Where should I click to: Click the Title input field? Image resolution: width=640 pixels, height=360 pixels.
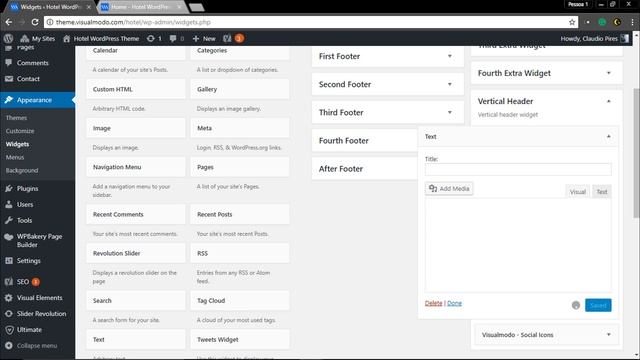click(x=518, y=169)
